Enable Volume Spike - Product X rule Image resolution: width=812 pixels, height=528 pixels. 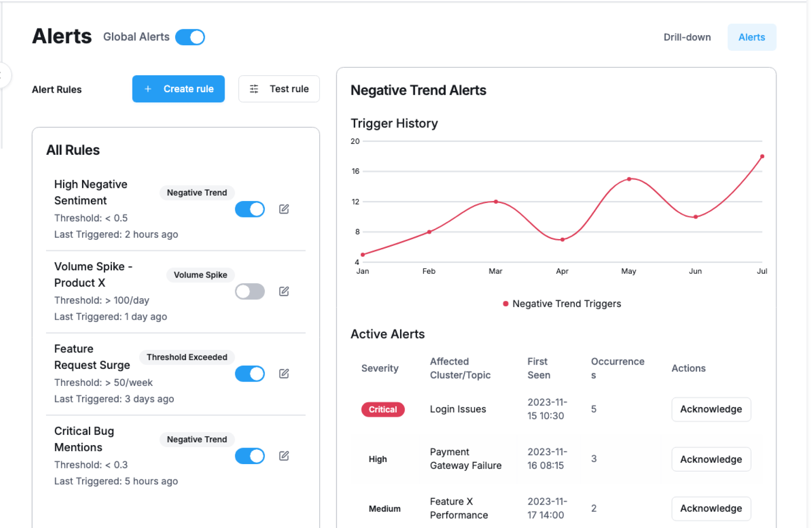click(x=250, y=291)
